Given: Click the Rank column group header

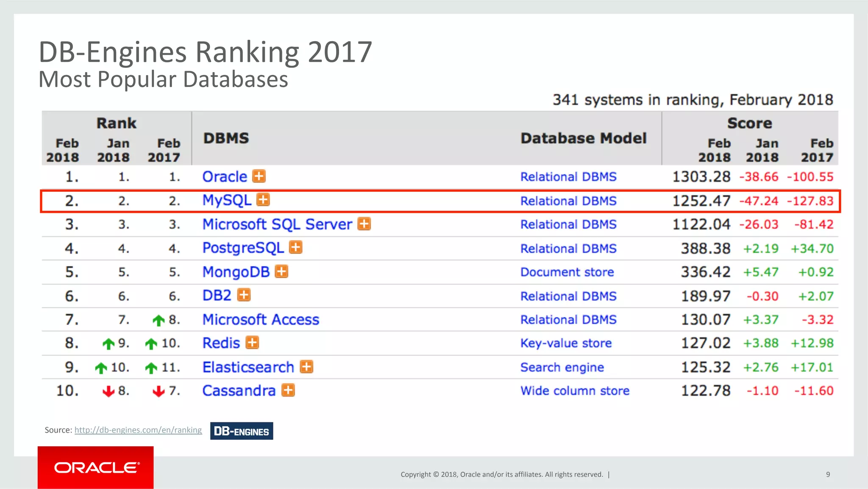Looking at the screenshot, I should point(117,123).
